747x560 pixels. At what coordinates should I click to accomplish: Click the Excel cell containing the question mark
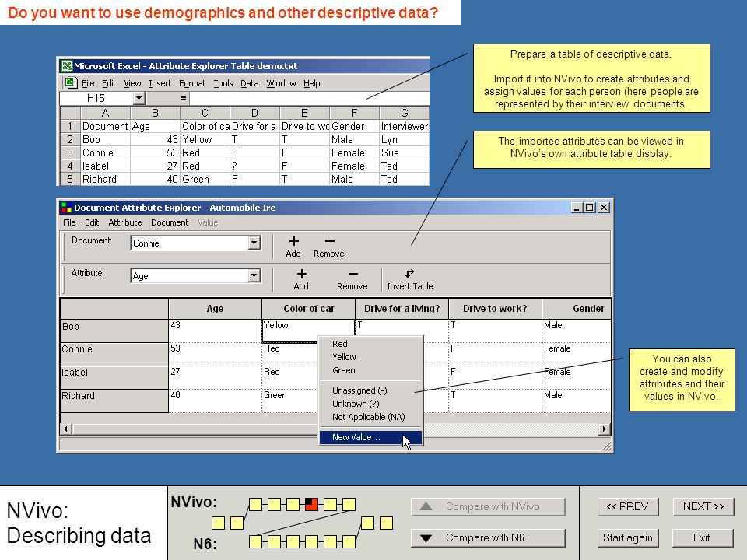pyautogui.click(x=255, y=166)
